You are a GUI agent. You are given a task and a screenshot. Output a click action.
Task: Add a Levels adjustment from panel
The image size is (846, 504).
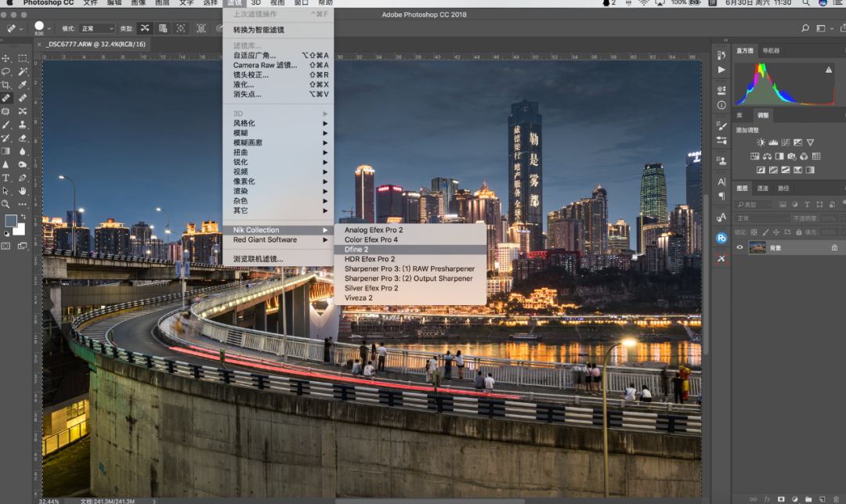point(773,142)
